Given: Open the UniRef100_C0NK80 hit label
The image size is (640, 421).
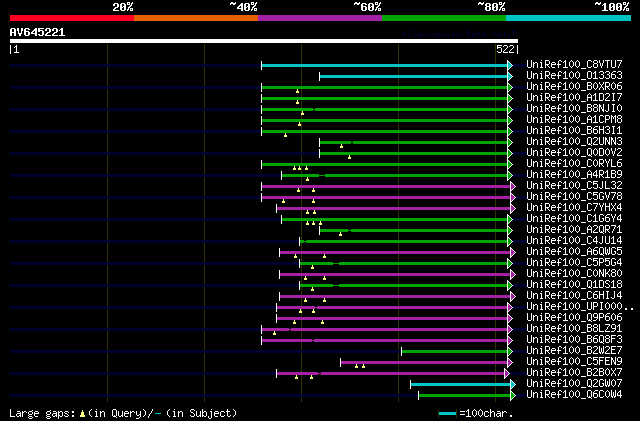Looking at the screenshot, I should click(x=574, y=274).
